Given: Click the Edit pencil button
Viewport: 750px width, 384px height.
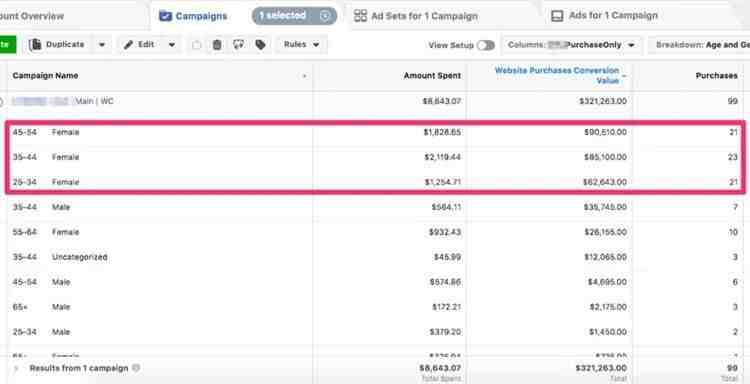Looking at the screenshot, I should click(x=139, y=44).
